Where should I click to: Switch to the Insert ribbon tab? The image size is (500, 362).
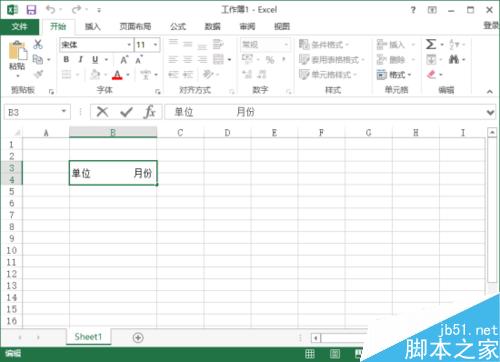pyautogui.click(x=92, y=27)
